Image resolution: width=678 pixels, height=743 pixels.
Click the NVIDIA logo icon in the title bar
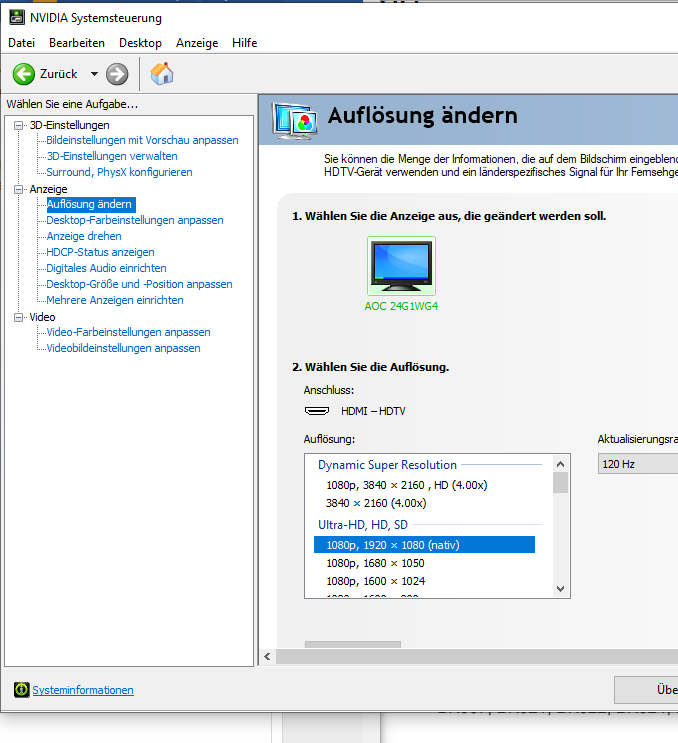coord(17,18)
